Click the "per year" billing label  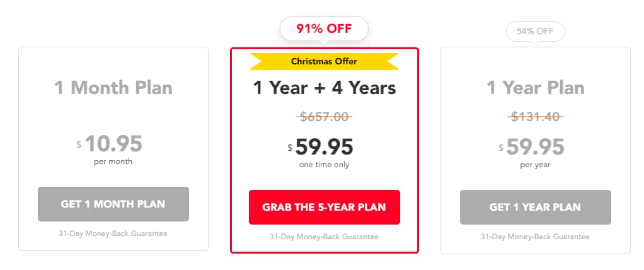pos(535,165)
